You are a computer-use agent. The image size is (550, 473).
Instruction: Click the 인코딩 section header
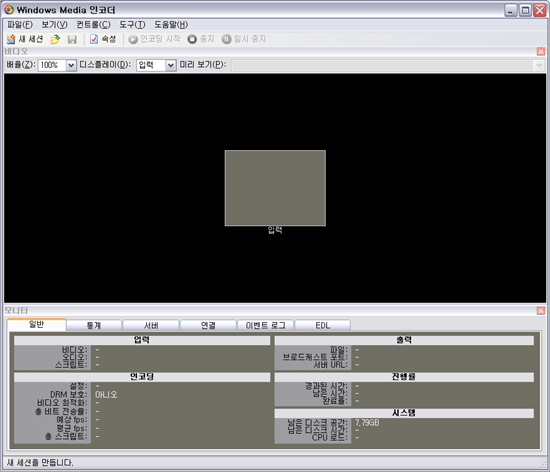click(142, 377)
